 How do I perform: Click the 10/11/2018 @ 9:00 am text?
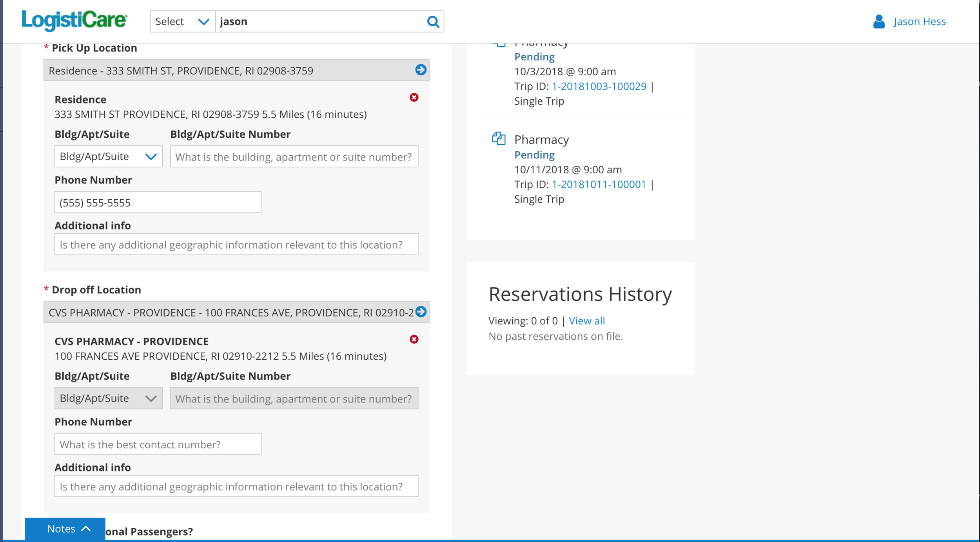tap(568, 170)
